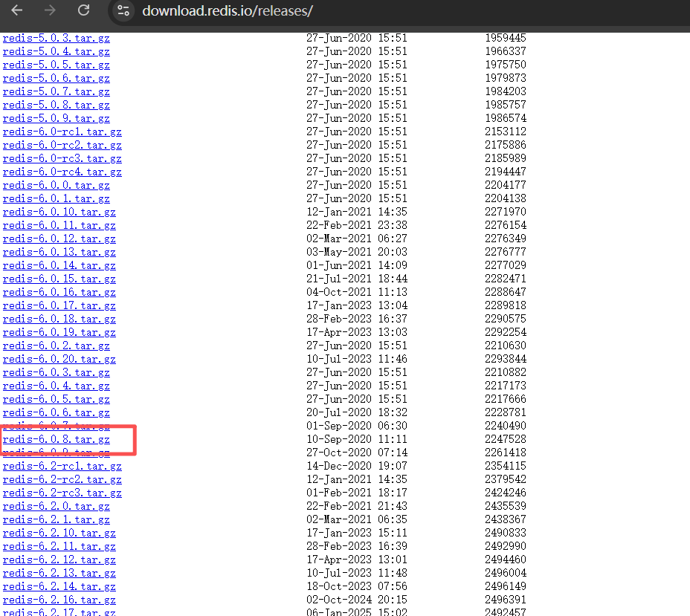
Task: Open the redis-6.2.13.tar.gz link
Action: coord(59,574)
